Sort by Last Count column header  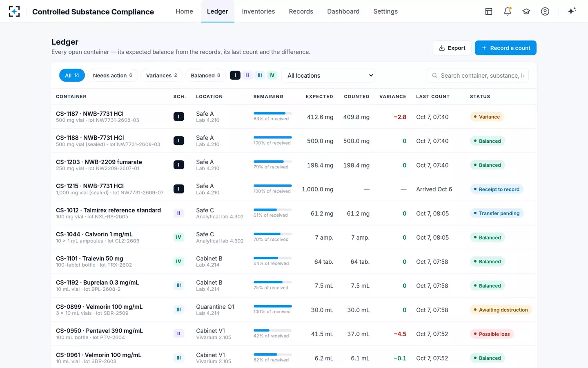coord(433,96)
